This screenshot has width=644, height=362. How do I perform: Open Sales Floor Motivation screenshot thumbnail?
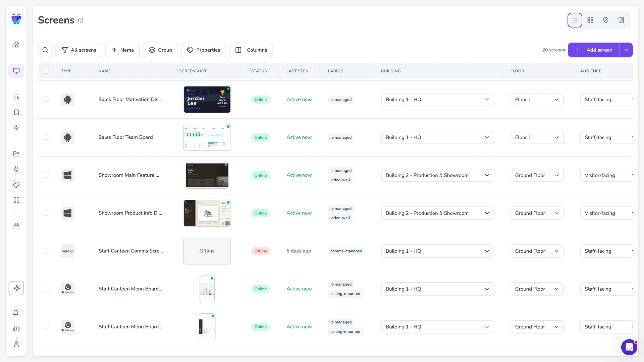[207, 100]
